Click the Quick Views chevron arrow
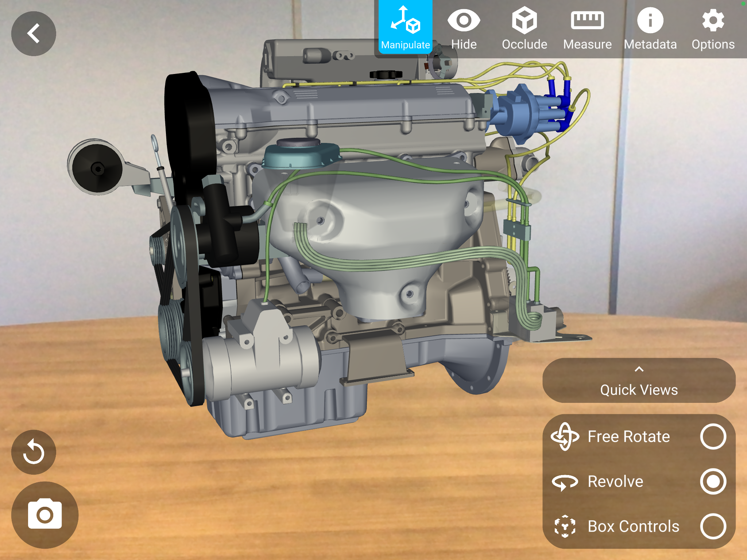Screen dimensions: 747x560 (639, 369)
